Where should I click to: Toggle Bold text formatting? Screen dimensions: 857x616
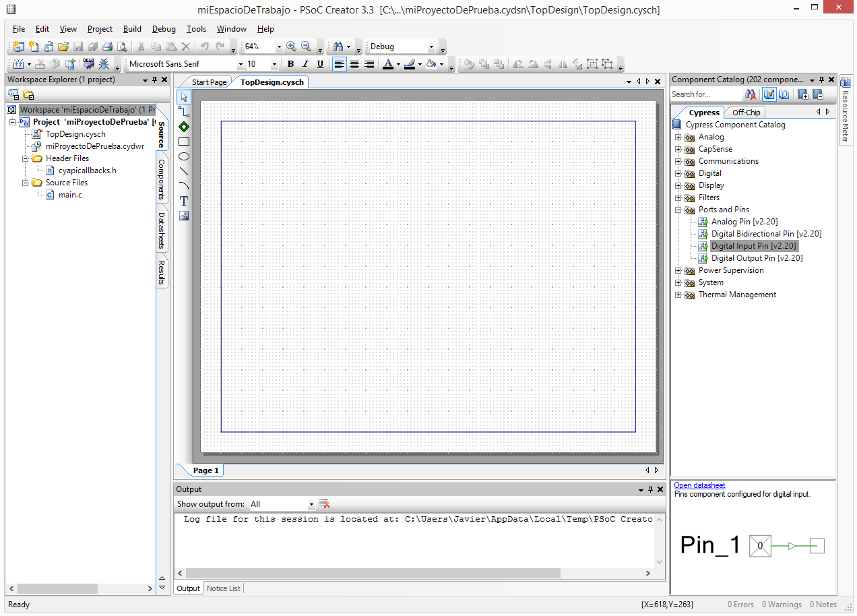[290, 64]
